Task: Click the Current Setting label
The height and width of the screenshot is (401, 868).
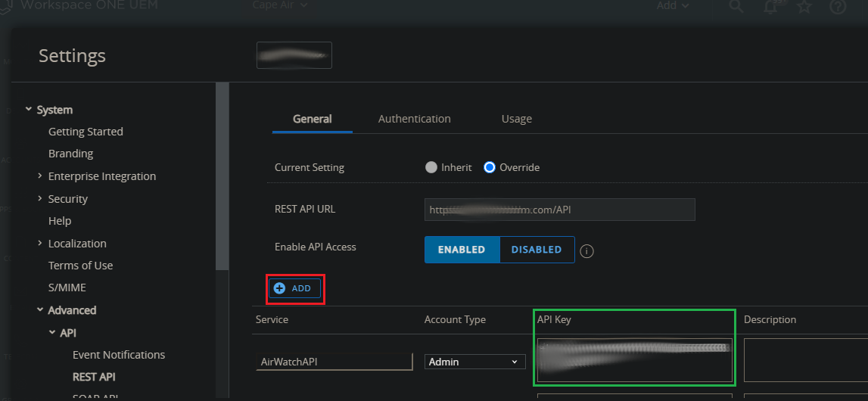Action: (310, 167)
